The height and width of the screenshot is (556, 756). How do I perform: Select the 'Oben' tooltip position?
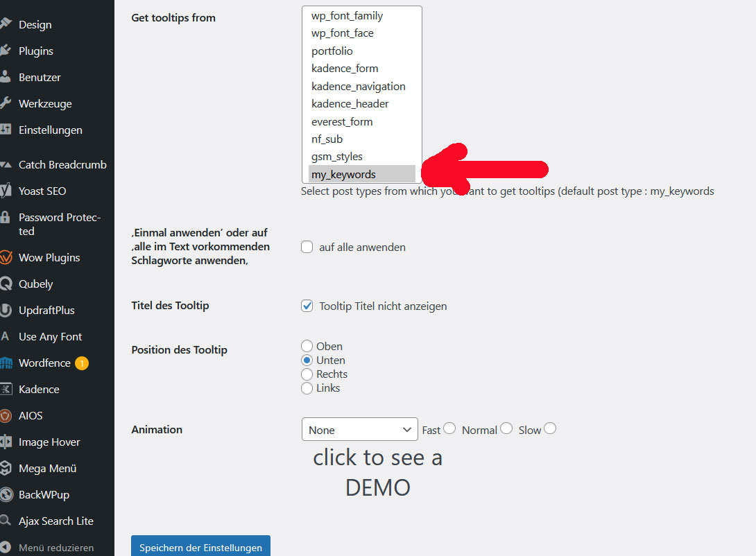point(307,346)
